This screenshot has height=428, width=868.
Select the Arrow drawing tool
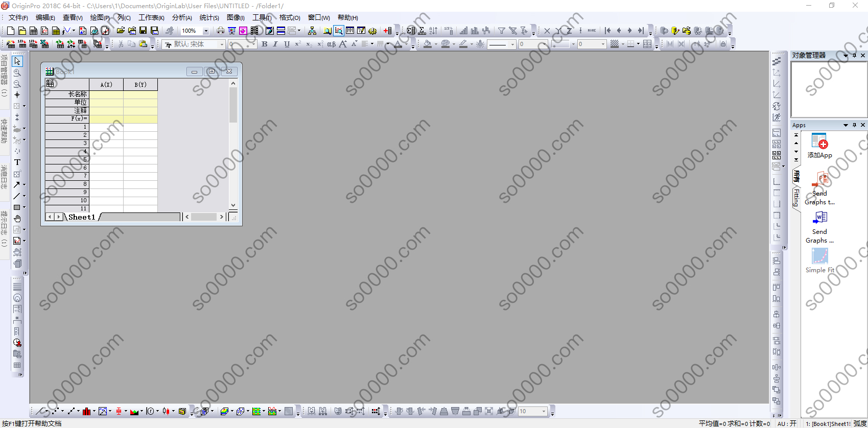(17, 185)
